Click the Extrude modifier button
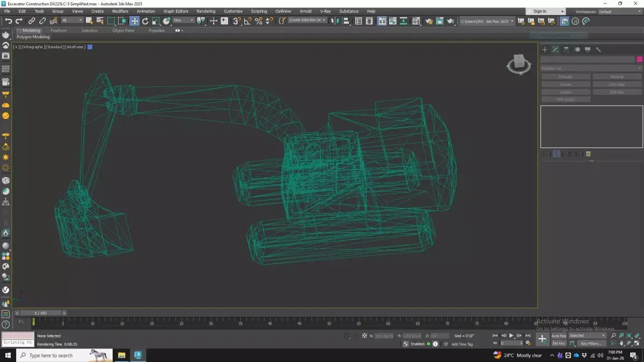This screenshot has height=362, width=644. 566,77
